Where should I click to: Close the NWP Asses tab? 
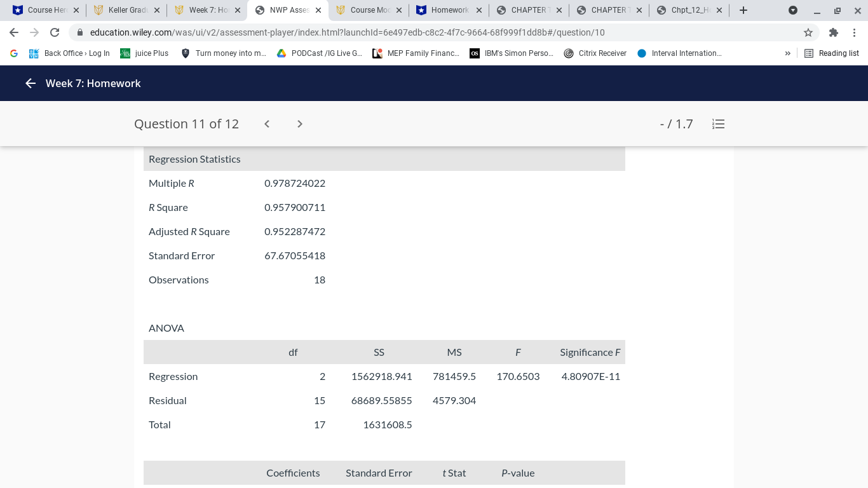click(318, 10)
